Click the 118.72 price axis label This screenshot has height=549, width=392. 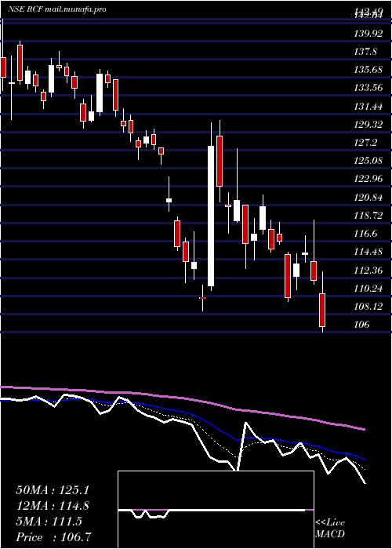coord(368,216)
